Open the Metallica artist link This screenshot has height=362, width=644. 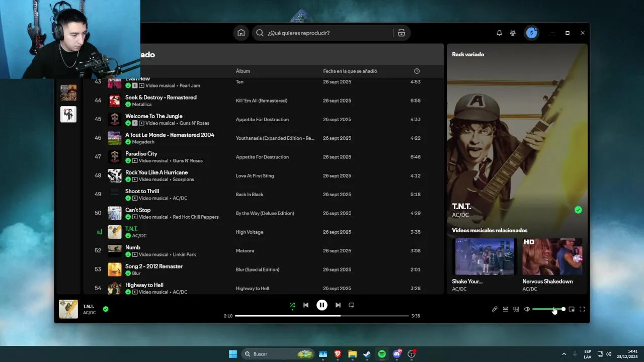(x=142, y=105)
